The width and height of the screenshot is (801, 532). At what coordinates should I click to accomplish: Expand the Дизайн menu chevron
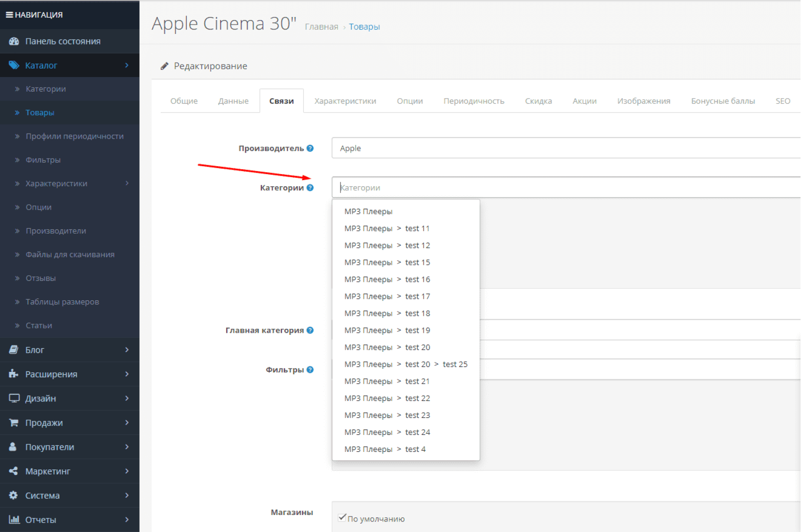(127, 398)
